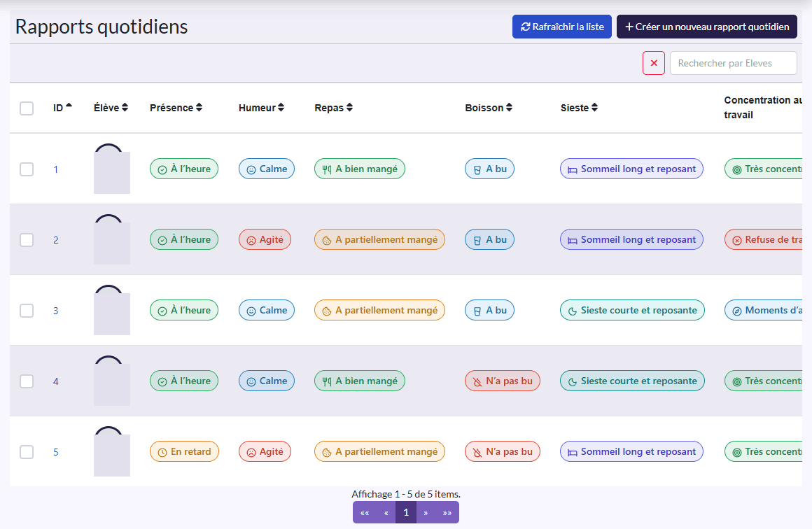Select the checkbox for report ID 3
The image size is (812, 529).
click(x=27, y=311)
